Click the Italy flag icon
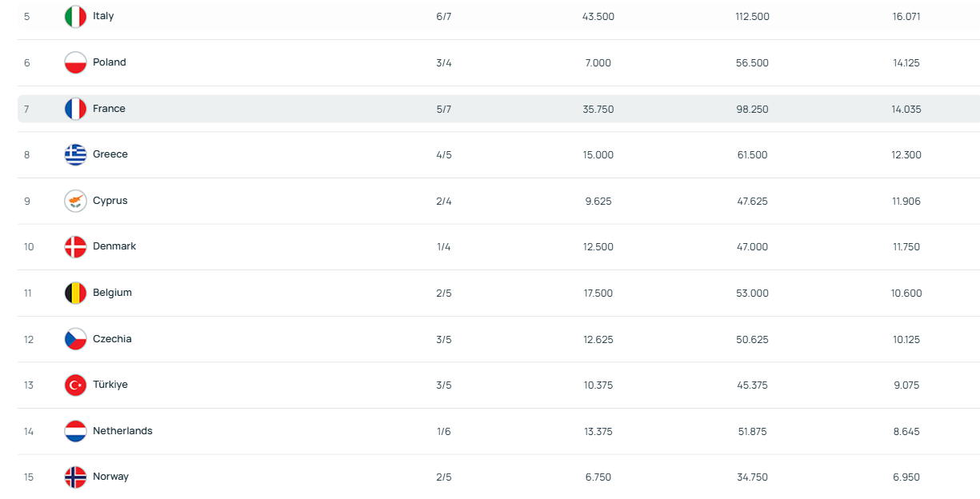980x499 pixels. (75, 17)
